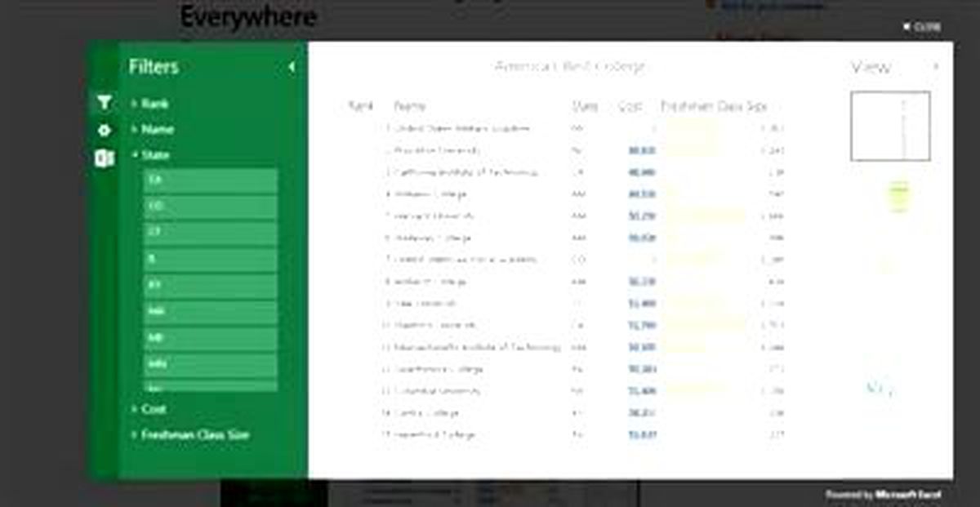
Task: Collapse the View panel using its arrow
Action: [x=936, y=67]
